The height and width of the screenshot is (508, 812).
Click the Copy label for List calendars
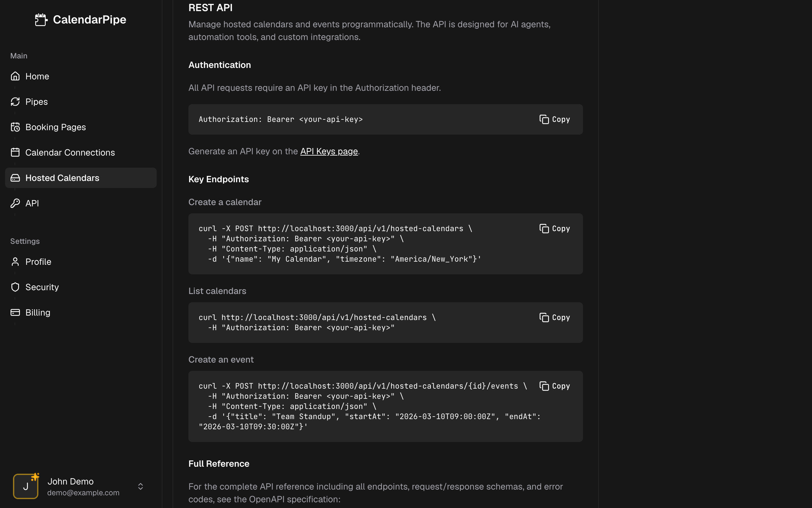561,317
